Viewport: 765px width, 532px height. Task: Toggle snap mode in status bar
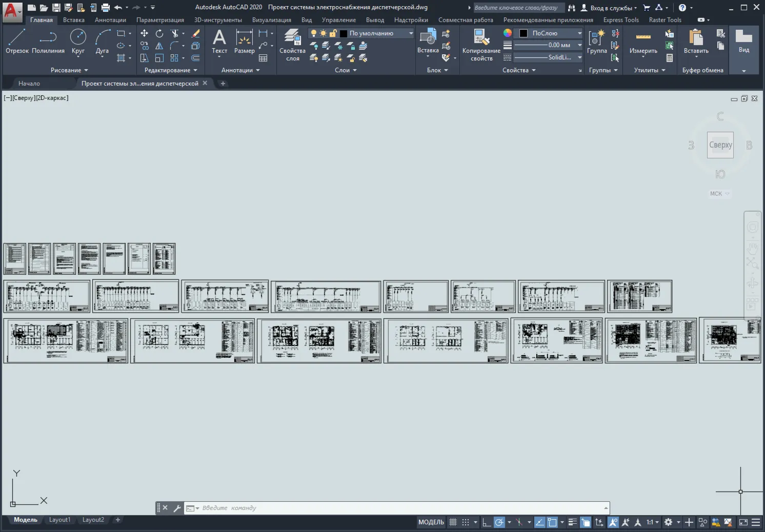pyautogui.click(x=466, y=522)
